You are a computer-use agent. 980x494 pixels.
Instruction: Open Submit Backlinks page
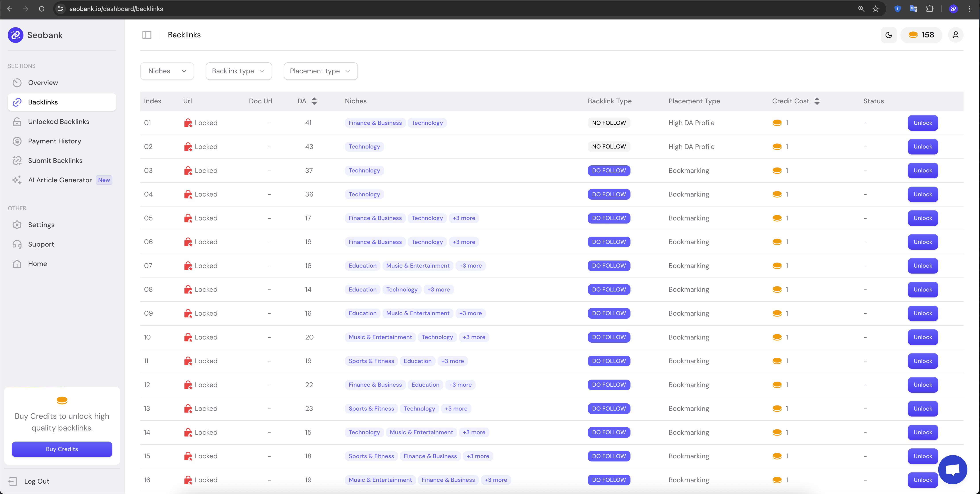tap(62, 161)
